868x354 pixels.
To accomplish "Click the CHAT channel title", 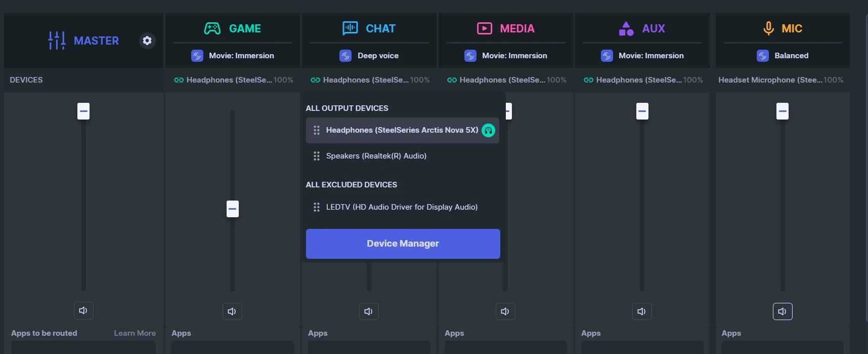I will [380, 28].
